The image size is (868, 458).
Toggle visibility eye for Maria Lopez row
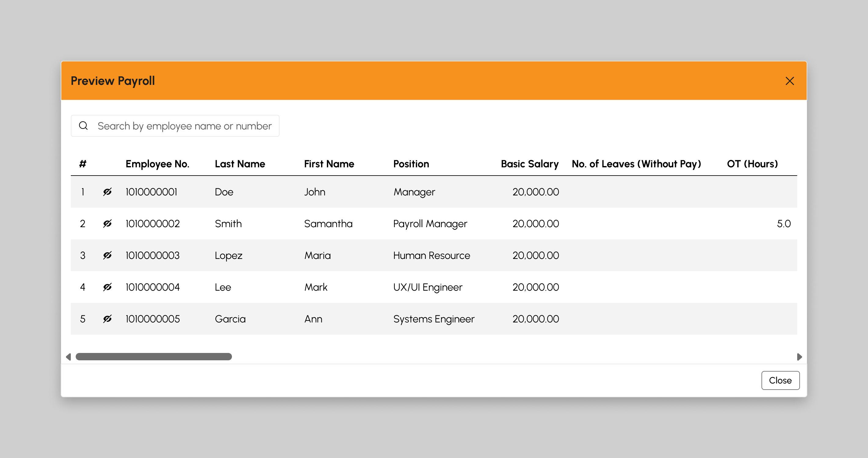[x=107, y=255]
